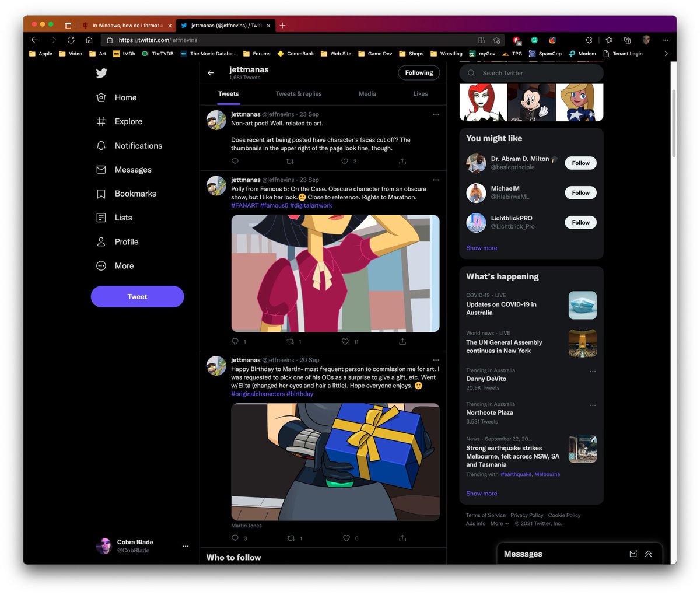Share the Polly Famous 5 tweet
Viewport: 700px width, 595px height.
coord(402,341)
